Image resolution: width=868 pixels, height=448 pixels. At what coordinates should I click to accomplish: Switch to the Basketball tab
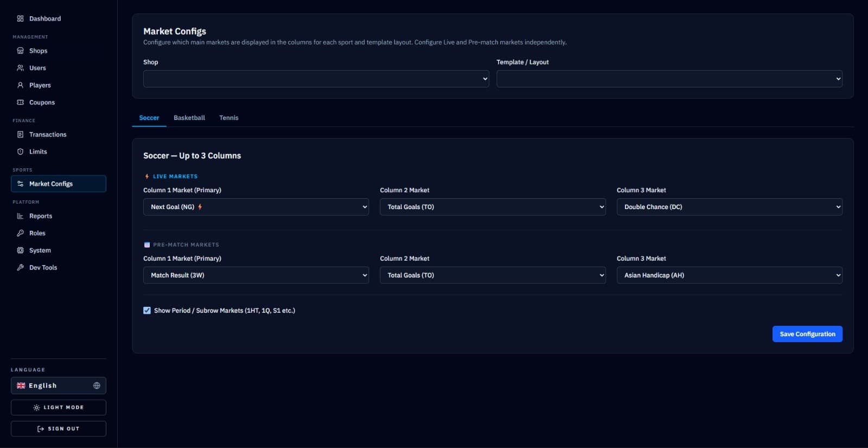[x=189, y=118]
